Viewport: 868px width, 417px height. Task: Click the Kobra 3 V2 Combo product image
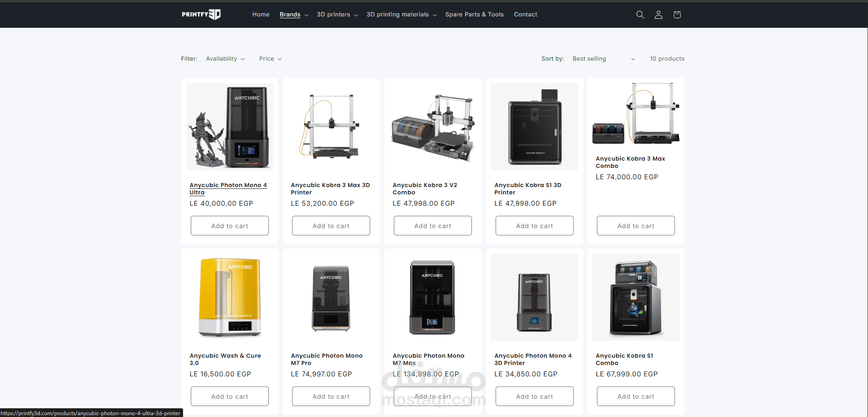[x=433, y=126]
